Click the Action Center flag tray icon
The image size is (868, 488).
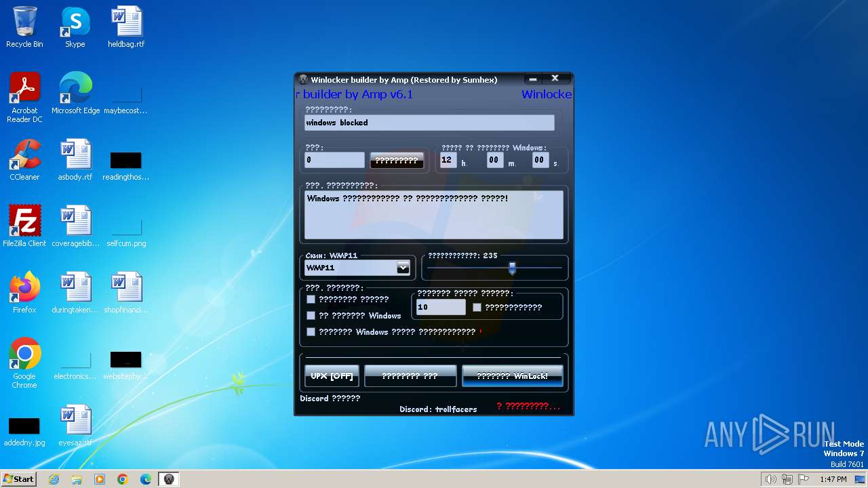804,479
